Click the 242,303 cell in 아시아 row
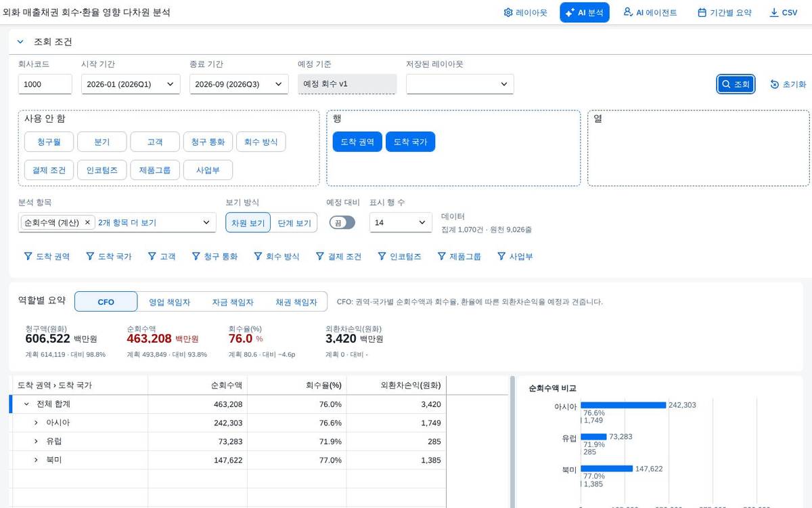 pos(198,423)
